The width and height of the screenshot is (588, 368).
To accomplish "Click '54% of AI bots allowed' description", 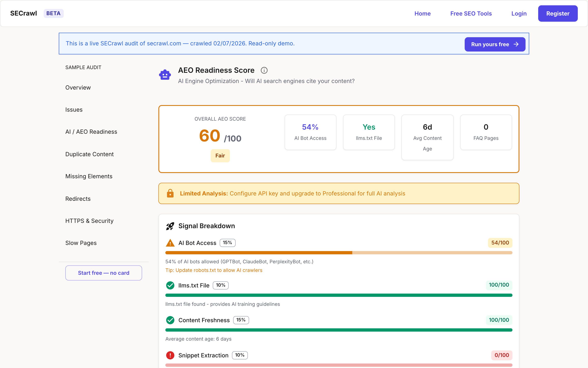I will pyautogui.click(x=239, y=261).
